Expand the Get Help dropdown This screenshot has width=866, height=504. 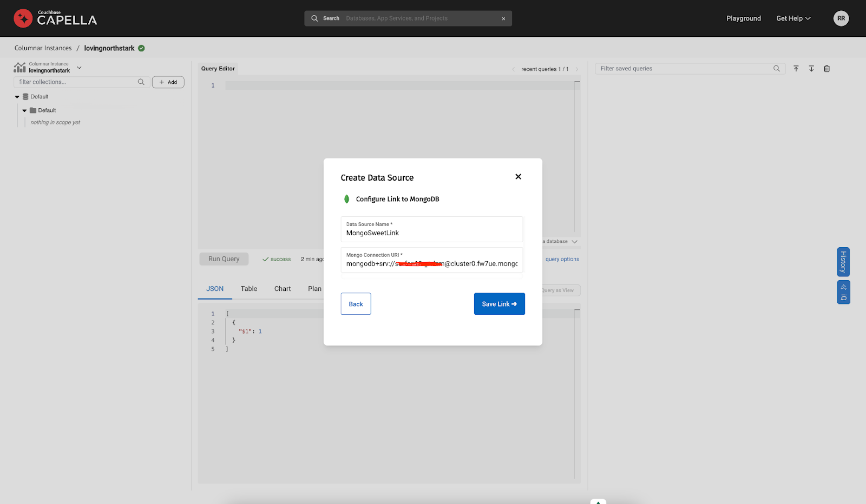pyautogui.click(x=793, y=18)
